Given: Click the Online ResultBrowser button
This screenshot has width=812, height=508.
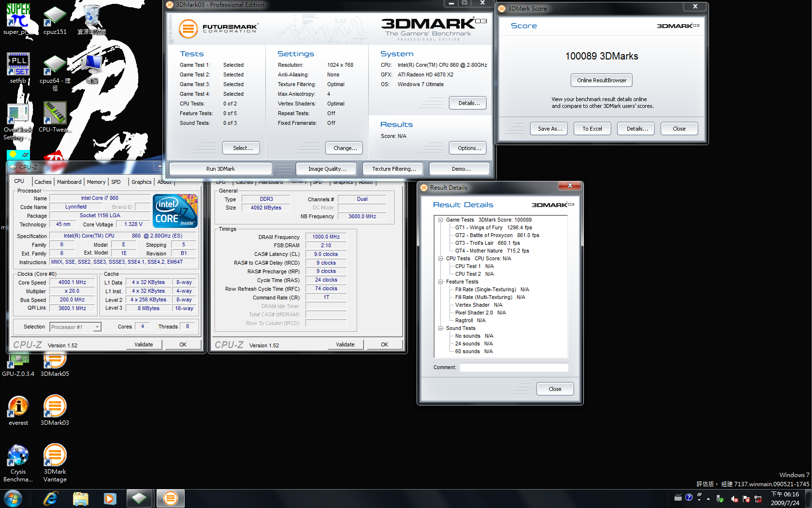Looking at the screenshot, I should [601, 80].
